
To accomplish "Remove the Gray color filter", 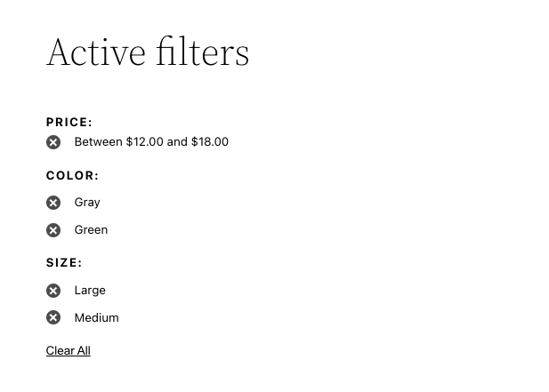I will 53,203.
